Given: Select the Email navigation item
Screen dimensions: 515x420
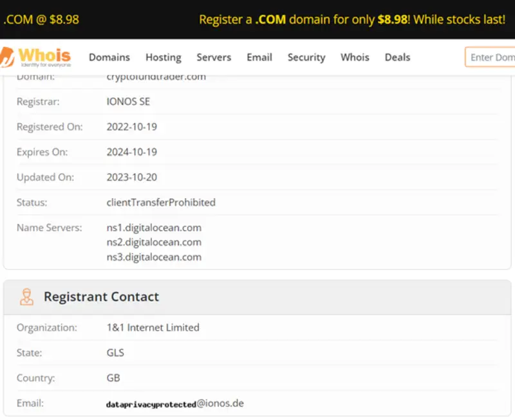Looking at the screenshot, I should [x=259, y=57].
